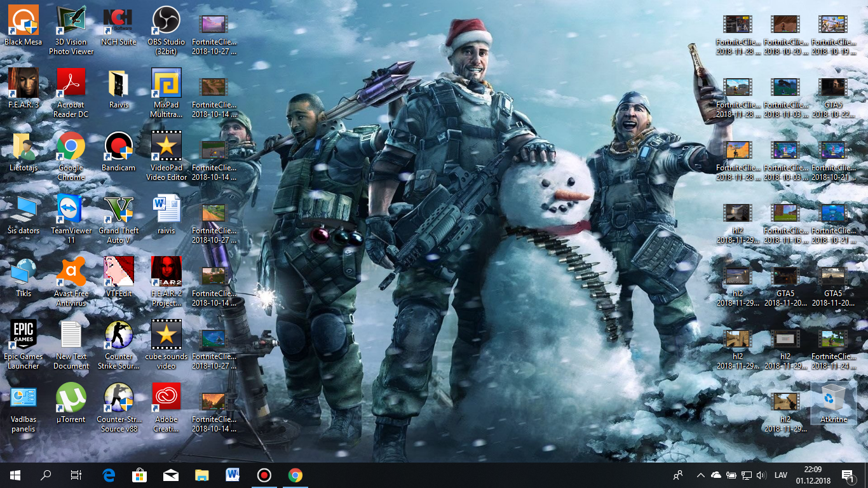This screenshot has height=488, width=868.
Task: Select the Raivis folder icon
Action: coord(119,89)
